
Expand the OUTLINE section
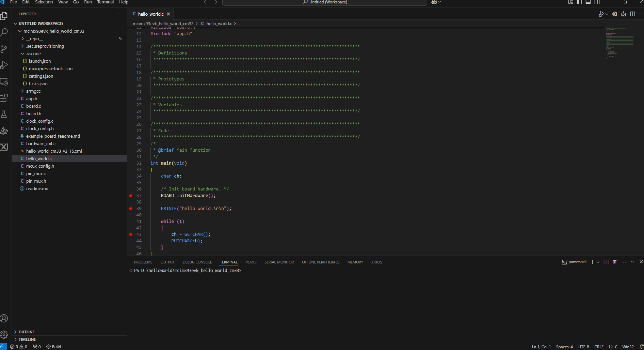27,332
